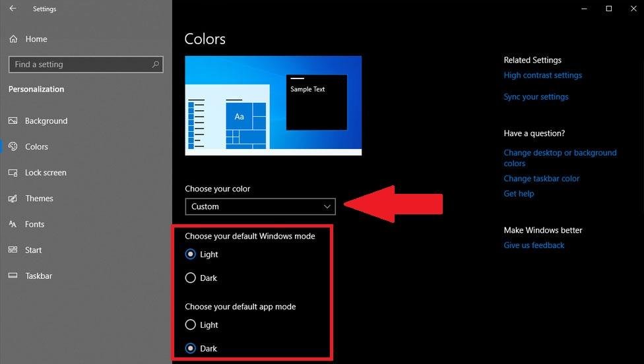Open the Lock screen settings page
The width and height of the screenshot is (644, 364).
coord(46,173)
